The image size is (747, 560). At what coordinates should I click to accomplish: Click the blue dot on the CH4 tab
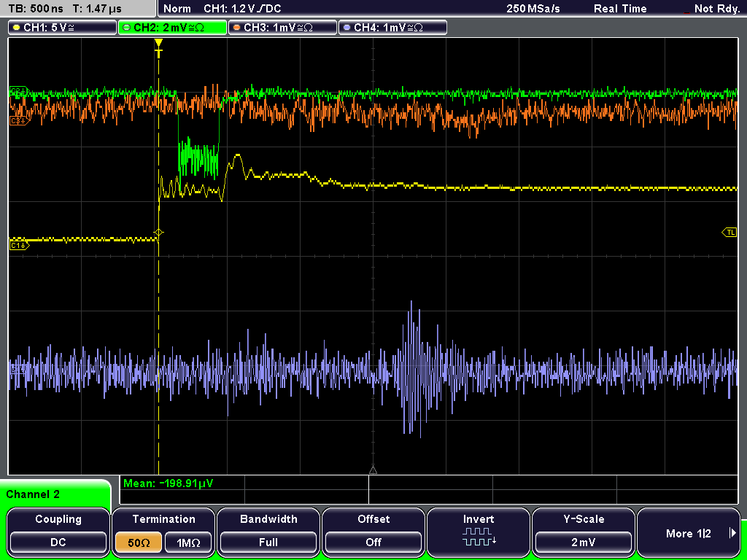pos(347,28)
